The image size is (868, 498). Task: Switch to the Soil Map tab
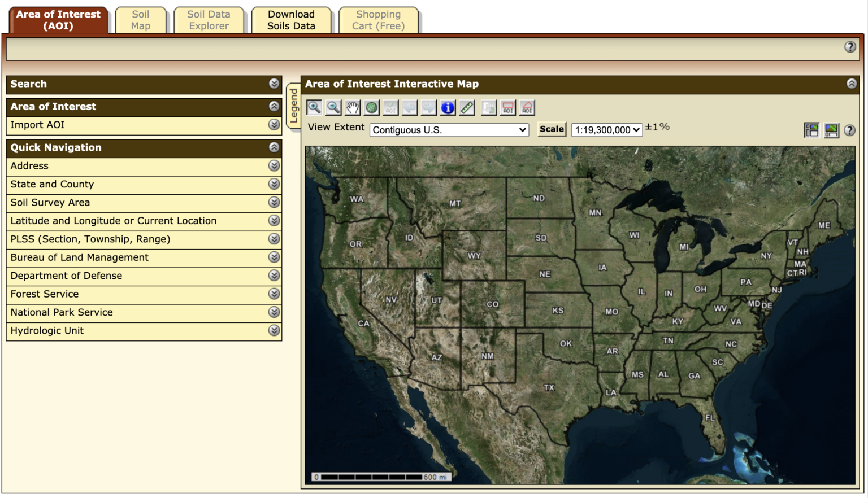(140, 20)
